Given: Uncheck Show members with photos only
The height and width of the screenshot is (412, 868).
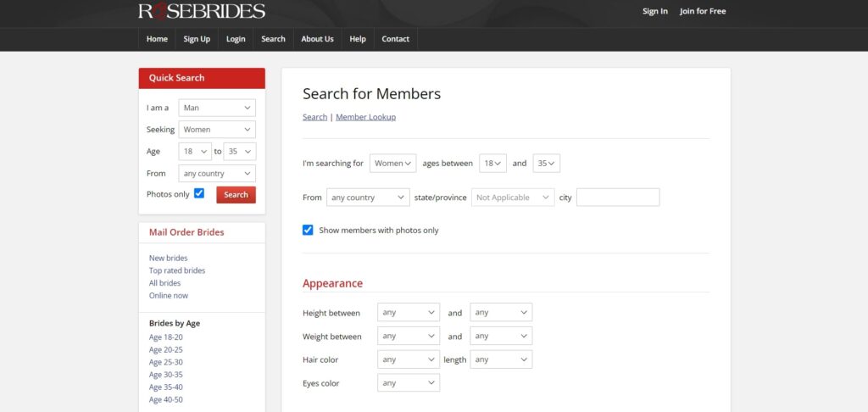Looking at the screenshot, I should [x=308, y=230].
